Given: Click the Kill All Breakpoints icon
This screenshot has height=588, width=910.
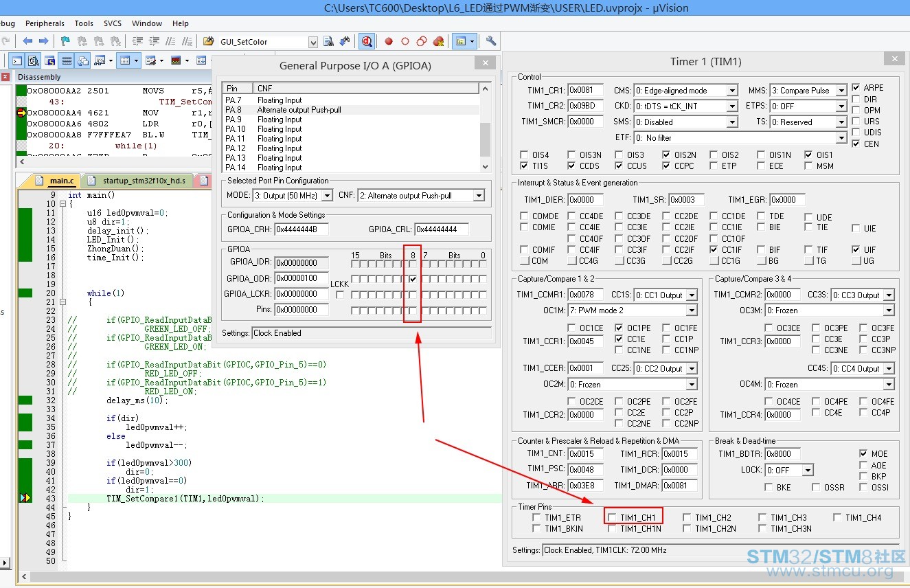Looking at the screenshot, I should (439, 41).
